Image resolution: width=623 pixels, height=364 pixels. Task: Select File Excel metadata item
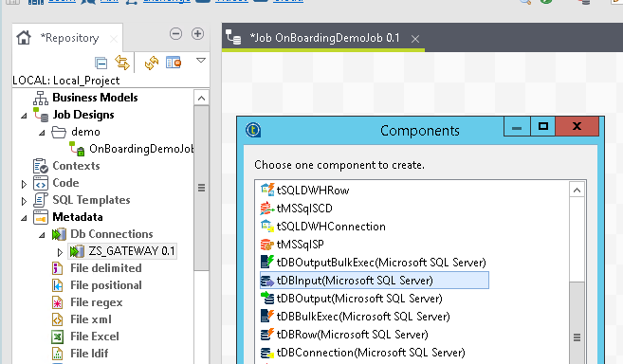pos(95,337)
